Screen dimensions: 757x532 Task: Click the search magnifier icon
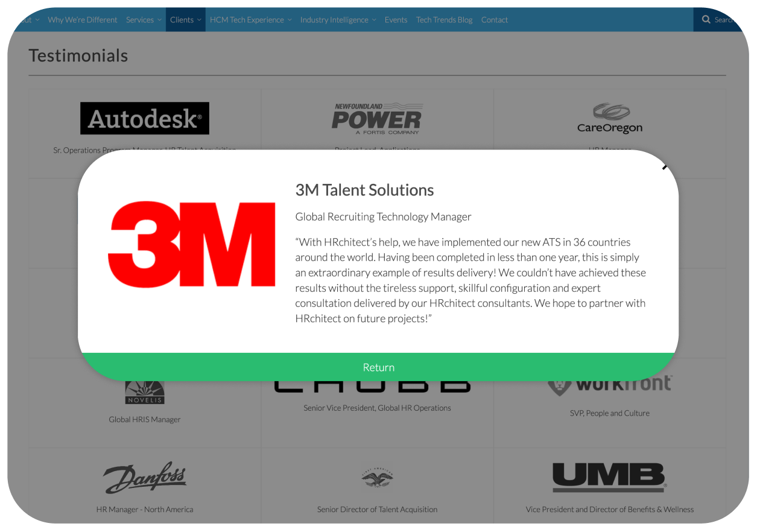pyautogui.click(x=706, y=19)
